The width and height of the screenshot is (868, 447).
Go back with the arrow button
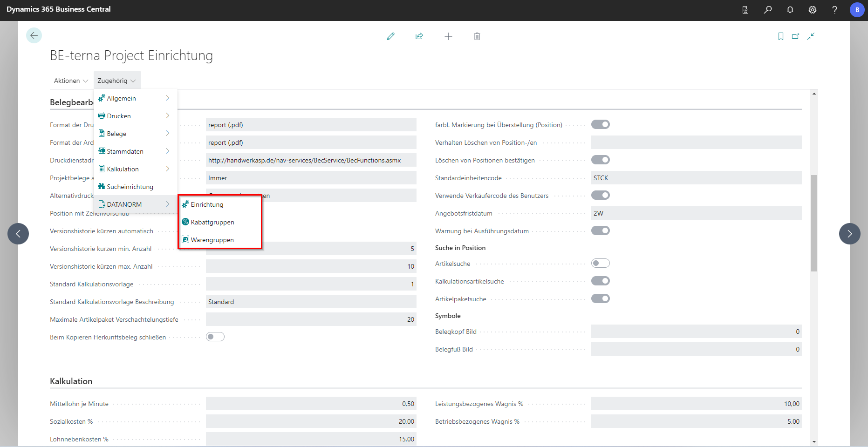[x=34, y=36]
